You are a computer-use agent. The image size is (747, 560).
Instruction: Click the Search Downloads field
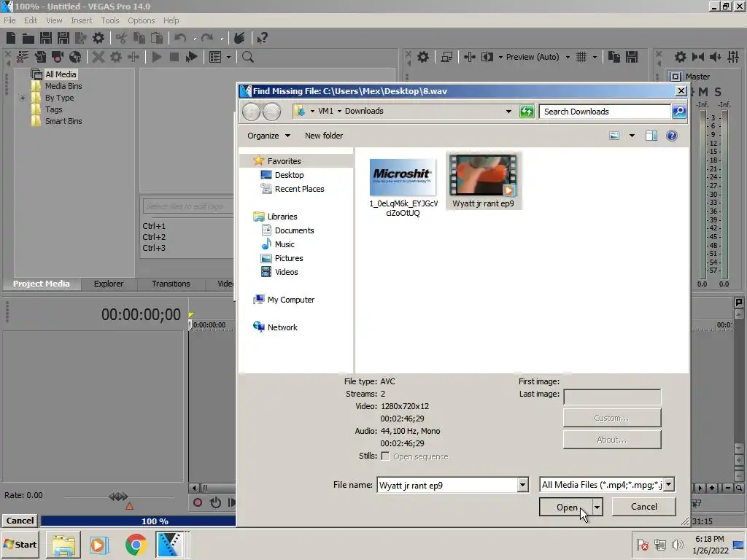point(605,112)
